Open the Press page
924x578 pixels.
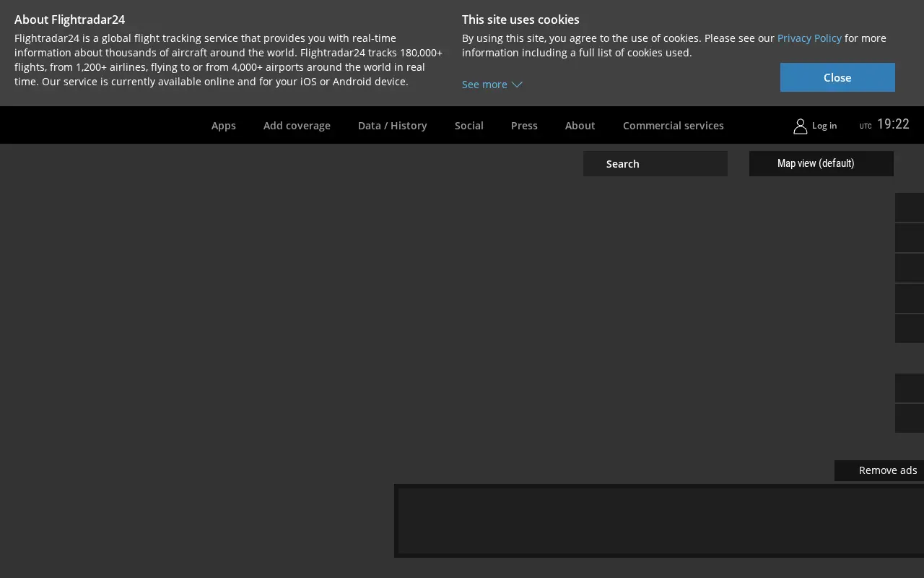pyautogui.click(x=524, y=126)
